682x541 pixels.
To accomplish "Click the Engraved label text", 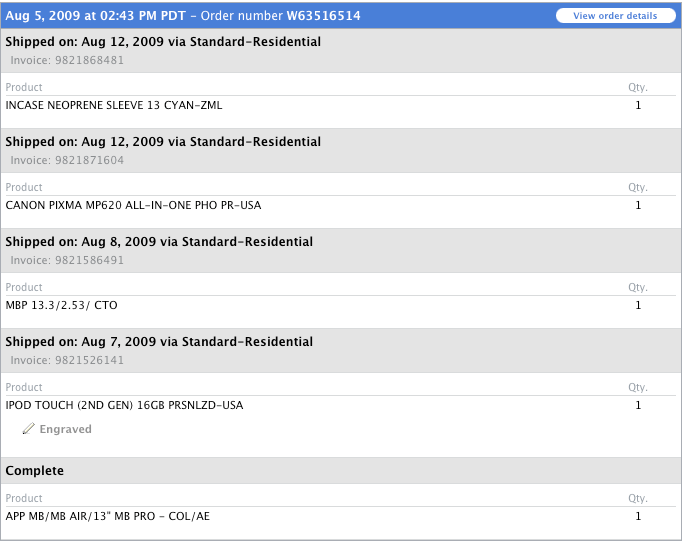I will [65, 429].
